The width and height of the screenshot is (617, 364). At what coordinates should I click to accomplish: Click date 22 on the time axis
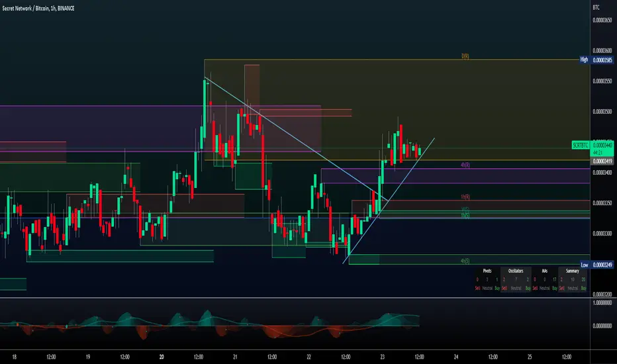click(x=309, y=357)
